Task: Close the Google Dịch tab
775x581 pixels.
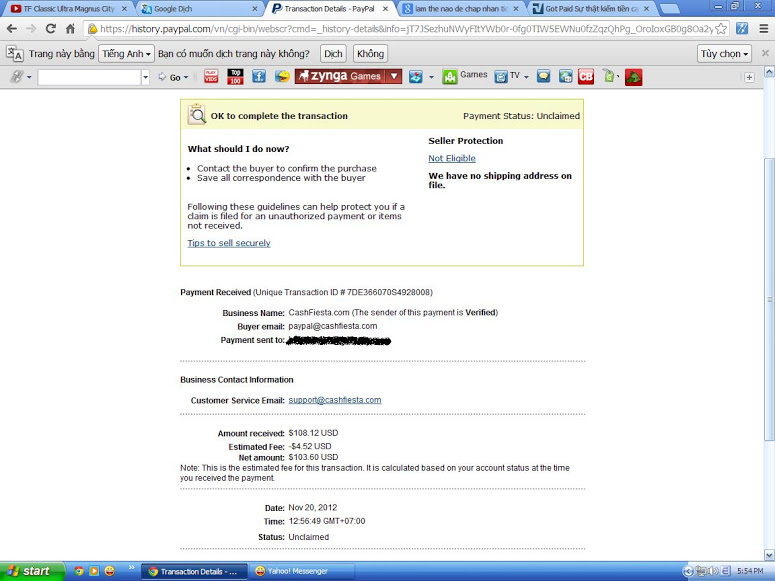Action: point(255,9)
